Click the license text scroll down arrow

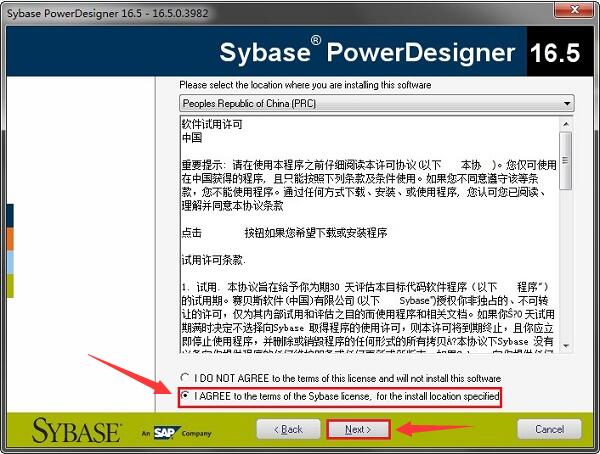click(x=566, y=346)
